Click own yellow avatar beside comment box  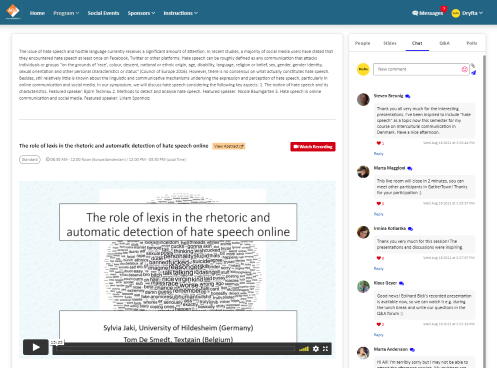click(363, 69)
